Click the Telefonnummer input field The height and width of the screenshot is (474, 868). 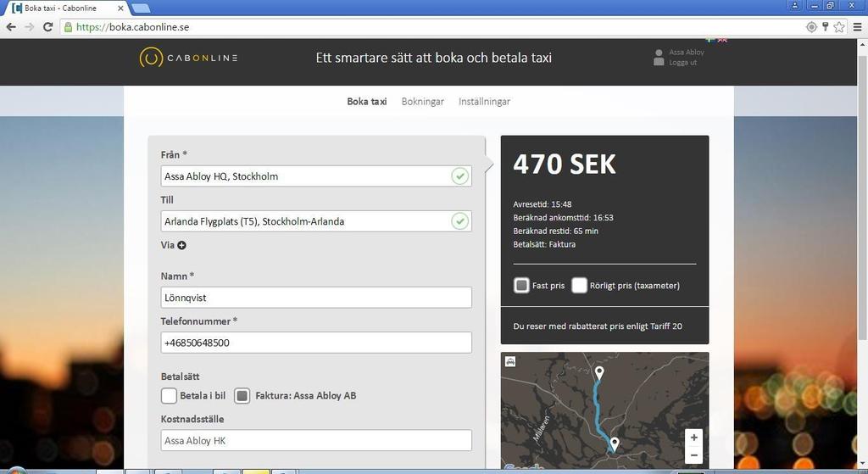click(x=316, y=343)
